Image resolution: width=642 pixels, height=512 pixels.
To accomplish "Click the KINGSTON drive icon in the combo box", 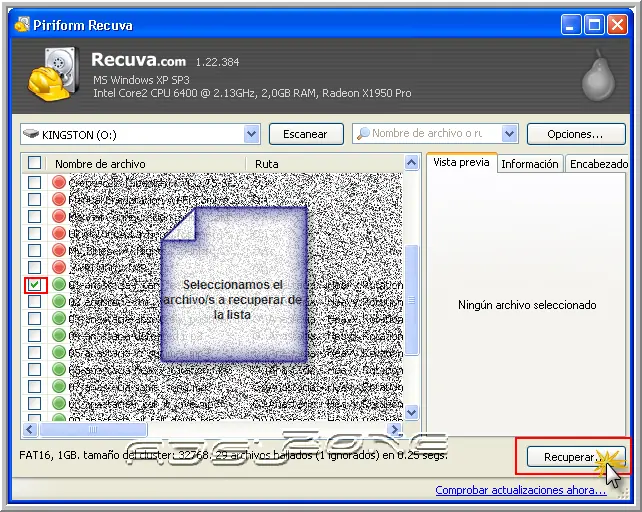I will (31, 134).
